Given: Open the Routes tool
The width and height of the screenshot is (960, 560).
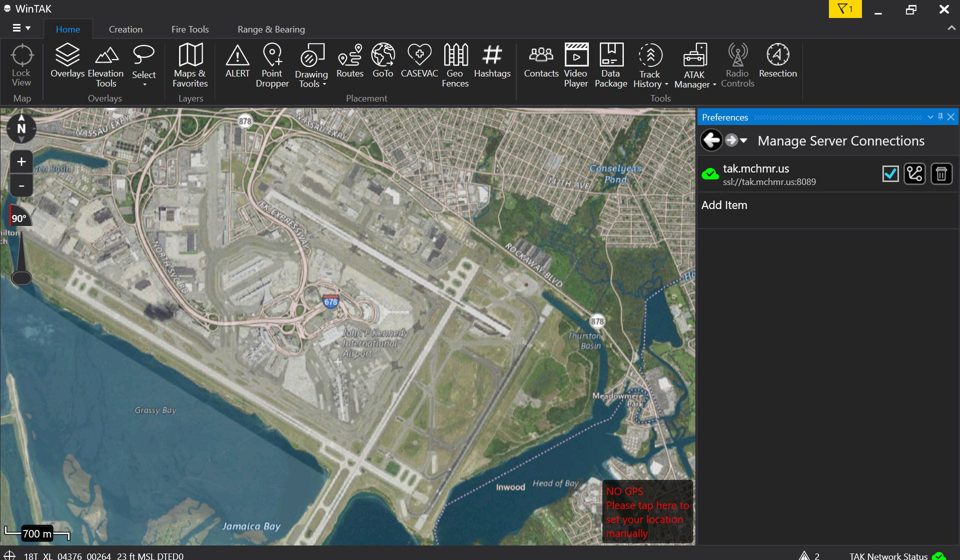Looking at the screenshot, I should [x=350, y=61].
